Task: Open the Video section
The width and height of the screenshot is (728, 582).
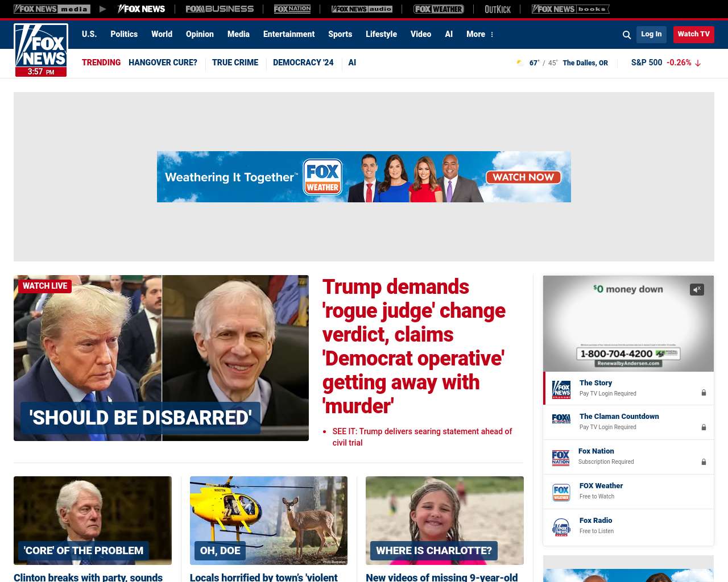Action: (x=421, y=34)
